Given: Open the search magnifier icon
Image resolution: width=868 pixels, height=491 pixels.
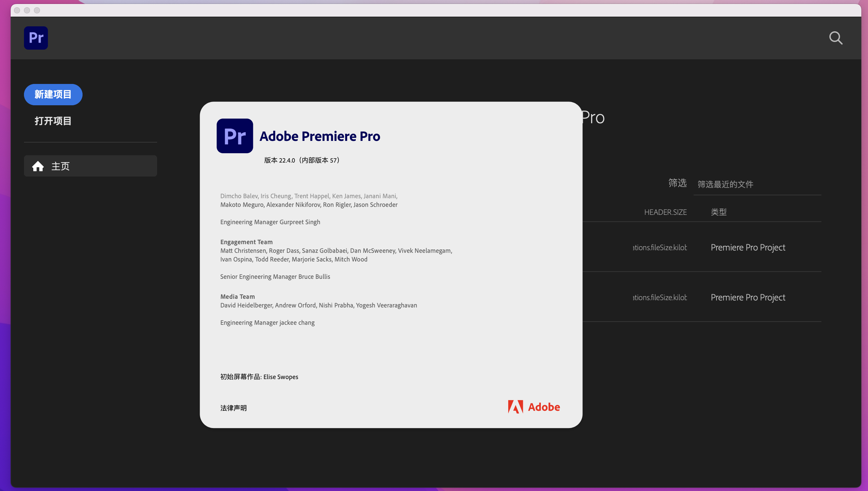Looking at the screenshot, I should click(836, 38).
